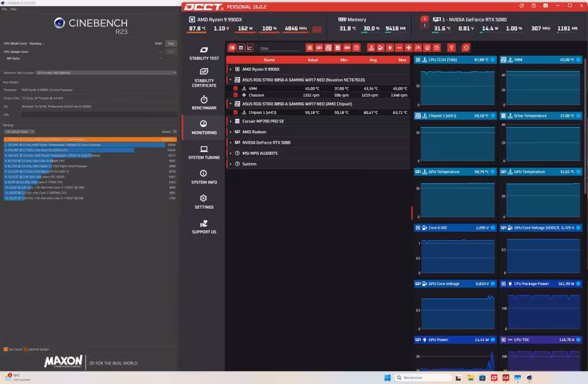Viewport: 588px width, 384px height.
Task: Uncheck the Chassis4 fan checkbox
Action: 235,95
